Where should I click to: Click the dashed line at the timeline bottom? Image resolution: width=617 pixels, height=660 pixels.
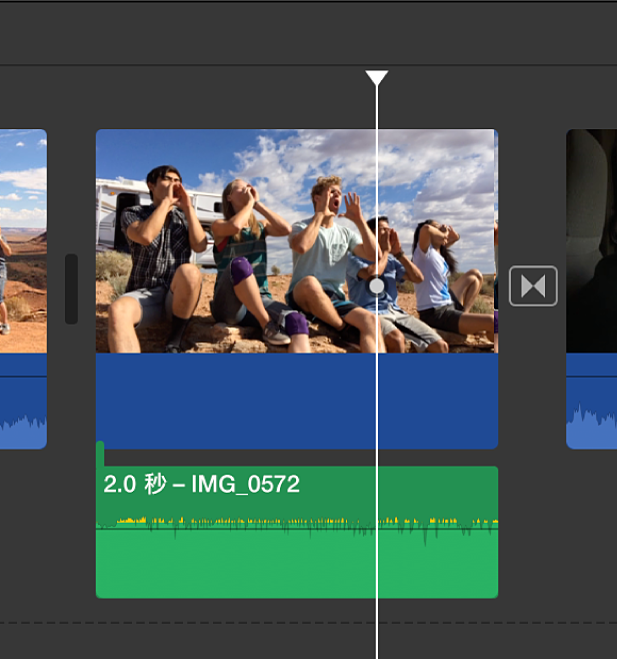308,623
